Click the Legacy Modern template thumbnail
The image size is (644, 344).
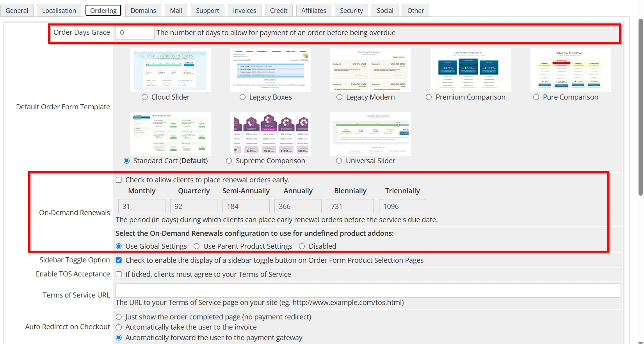[370, 70]
